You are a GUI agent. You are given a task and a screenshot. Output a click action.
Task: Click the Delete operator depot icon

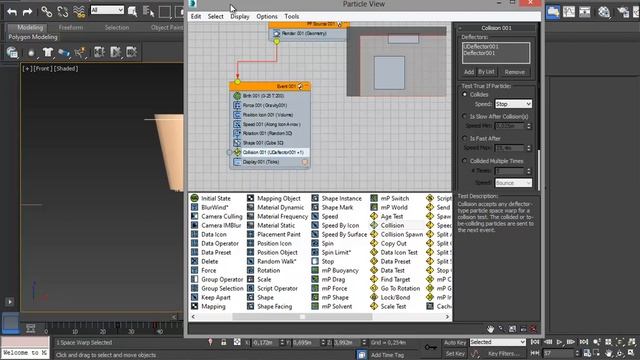pyautogui.click(x=195, y=261)
